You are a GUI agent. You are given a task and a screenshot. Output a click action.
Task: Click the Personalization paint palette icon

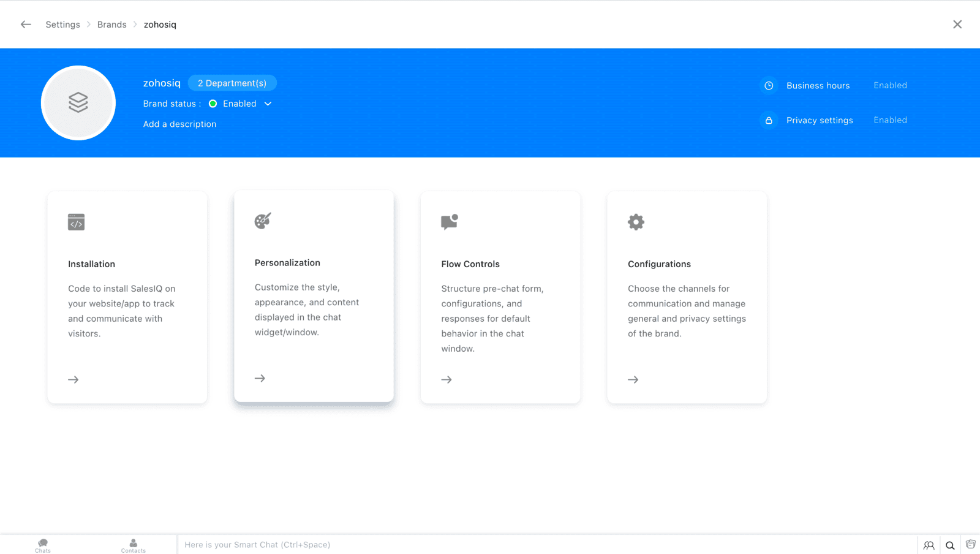pos(263,221)
